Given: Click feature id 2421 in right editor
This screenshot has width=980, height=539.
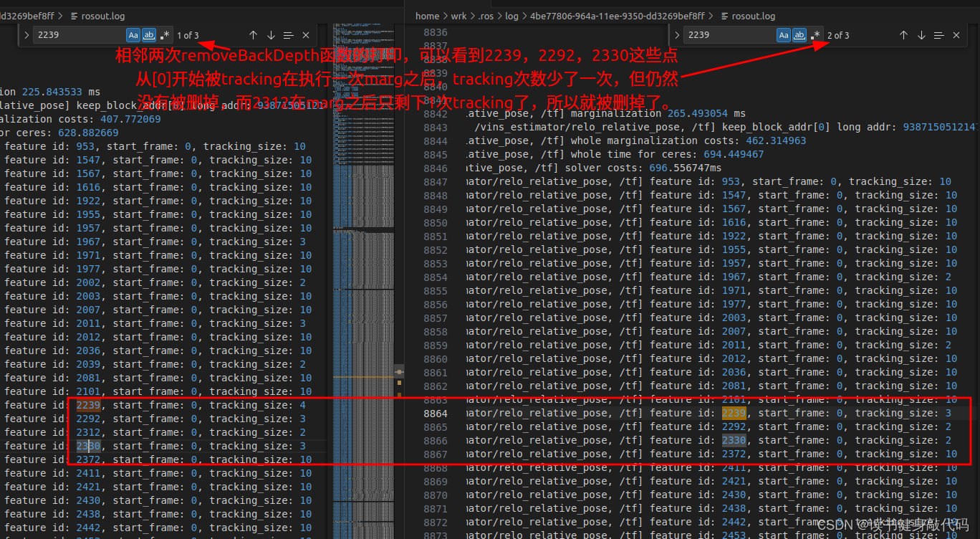Looking at the screenshot, I should click(734, 481).
